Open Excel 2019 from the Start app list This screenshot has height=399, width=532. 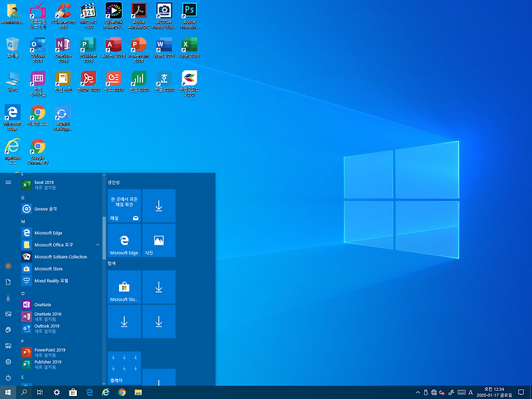(61, 185)
